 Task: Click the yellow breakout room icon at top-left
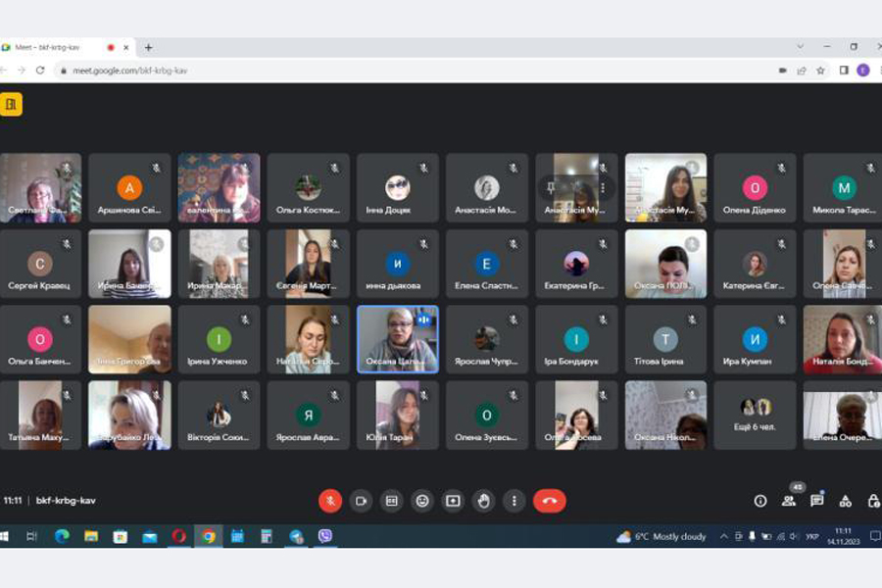(x=11, y=104)
